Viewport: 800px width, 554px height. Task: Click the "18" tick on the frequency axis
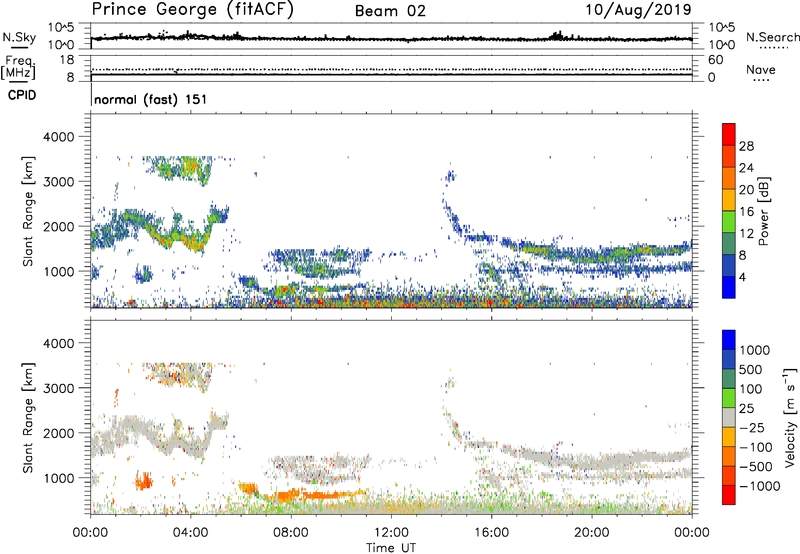pos(67,60)
